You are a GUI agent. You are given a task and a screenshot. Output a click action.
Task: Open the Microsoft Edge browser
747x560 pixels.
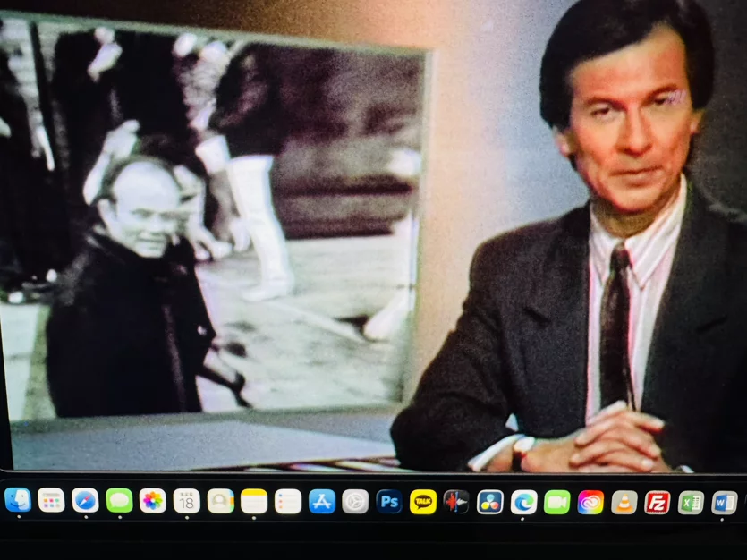pyautogui.click(x=524, y=503)
